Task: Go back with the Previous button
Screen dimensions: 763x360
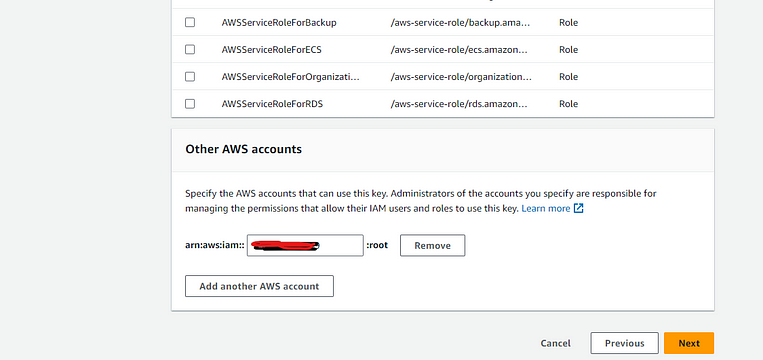Action: pyautogui.click(x=624, y=343)
